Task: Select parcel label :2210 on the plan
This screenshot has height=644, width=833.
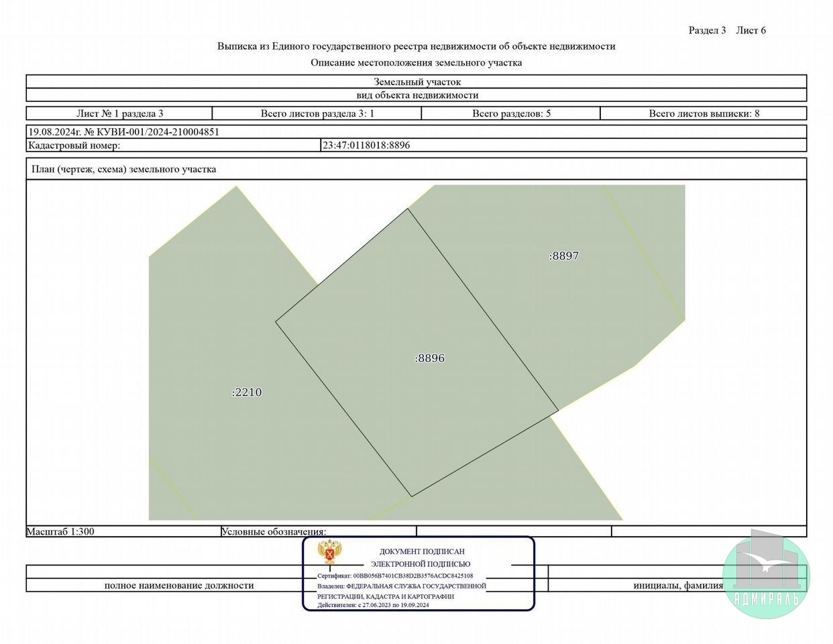Action: point(246,392)
